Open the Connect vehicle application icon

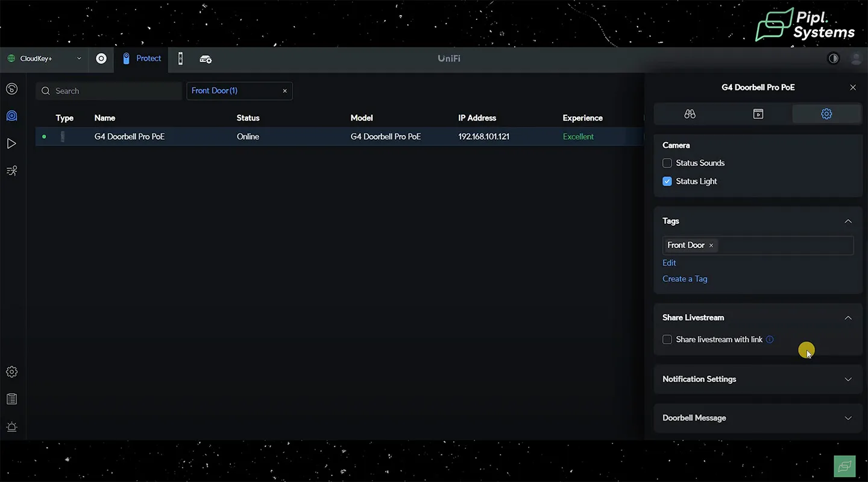pos(206,59)
